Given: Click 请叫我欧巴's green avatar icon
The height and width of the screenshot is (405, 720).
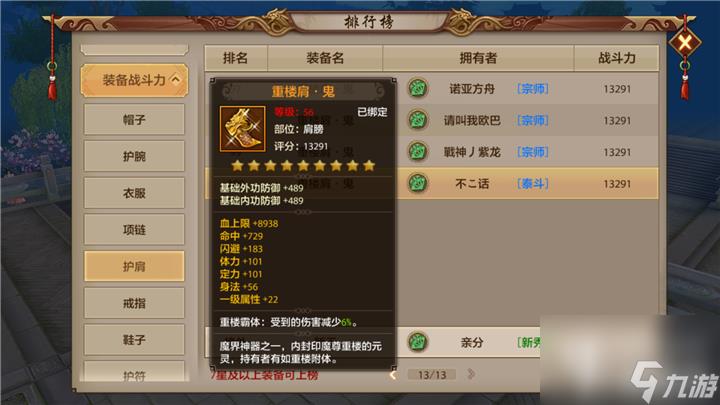Looking at the screenshot, I should coord(417,120).
